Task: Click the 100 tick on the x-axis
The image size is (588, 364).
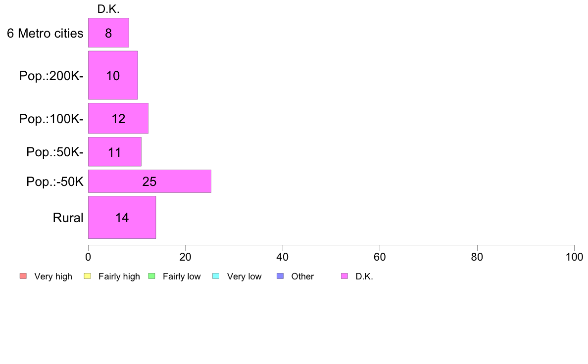Action: click(x=574, y=257)
